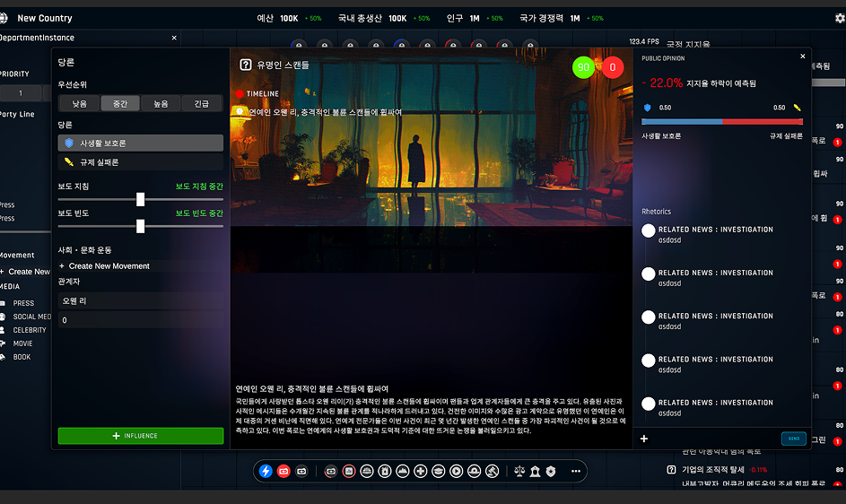Expand Create New Movement
Screen dimensions: 846x504
[104, 266]
